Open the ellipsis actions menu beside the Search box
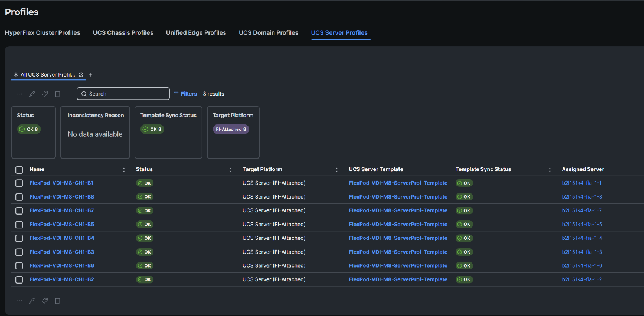Viewport: 644px width, 316px height. point(19,94)
